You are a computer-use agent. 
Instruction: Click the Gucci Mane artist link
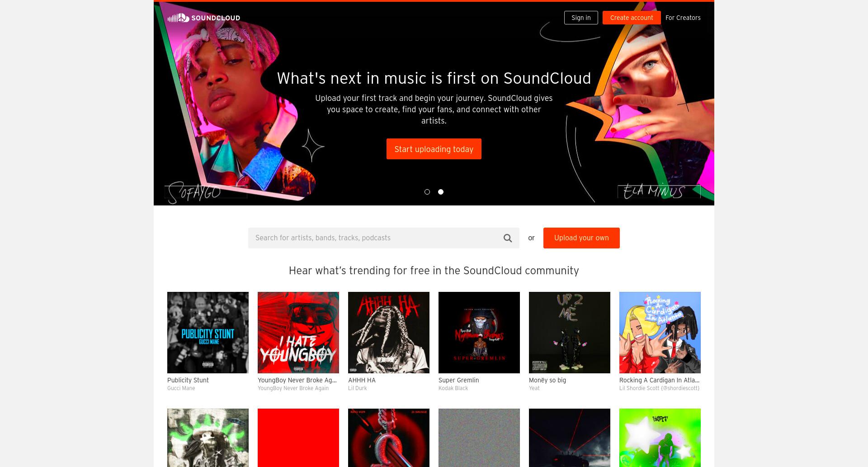tap(181, 388)
